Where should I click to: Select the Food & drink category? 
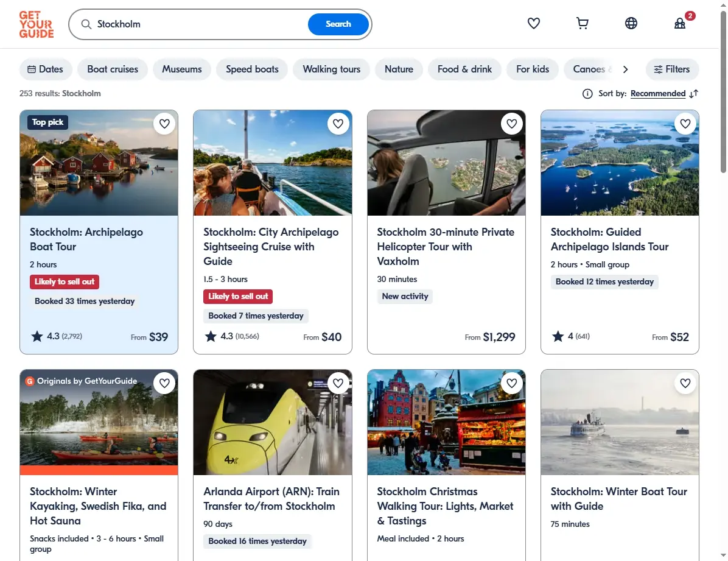465,69
